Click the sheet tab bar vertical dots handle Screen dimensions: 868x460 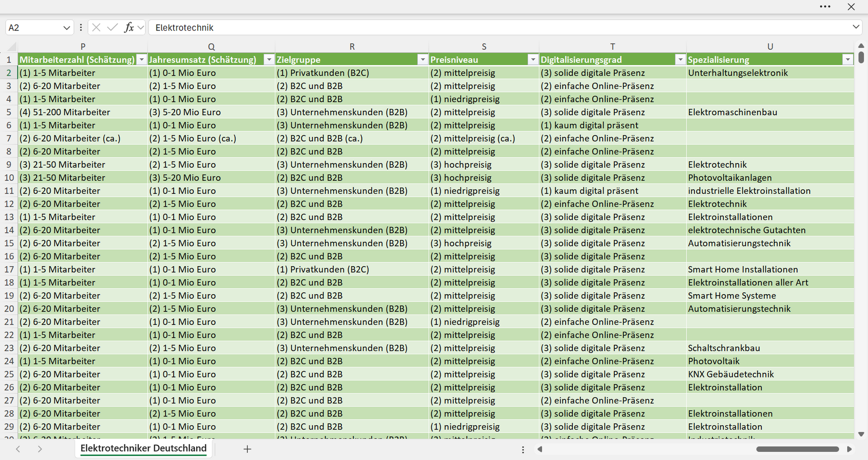(x=523, y=449)
